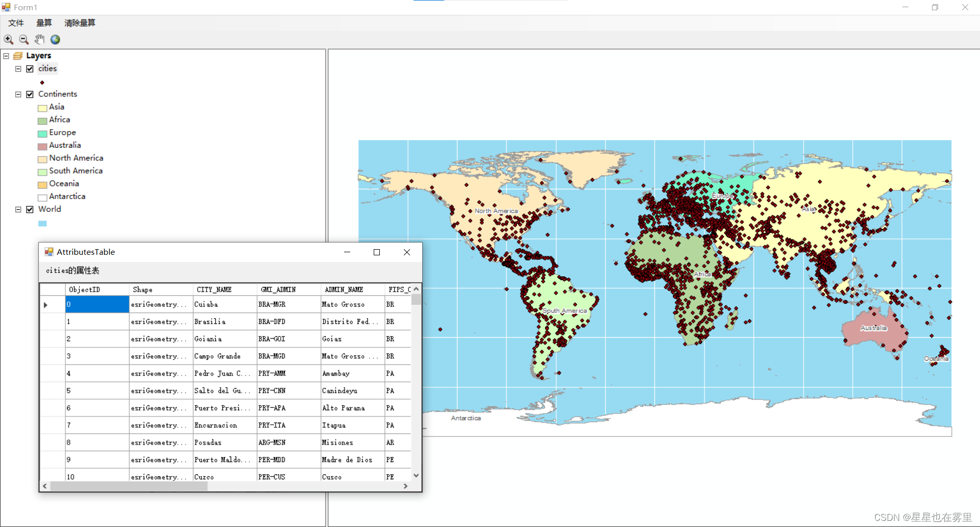The width and height of the screenshot is (980, 527).
Task: Click the World layer blue swatch
Action: pos(42,224)
